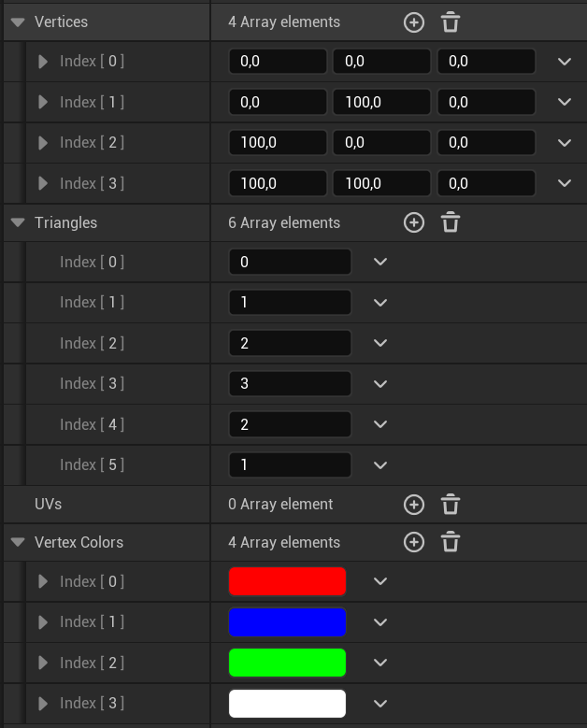Add a new element to UVs array

click(414, 505)
